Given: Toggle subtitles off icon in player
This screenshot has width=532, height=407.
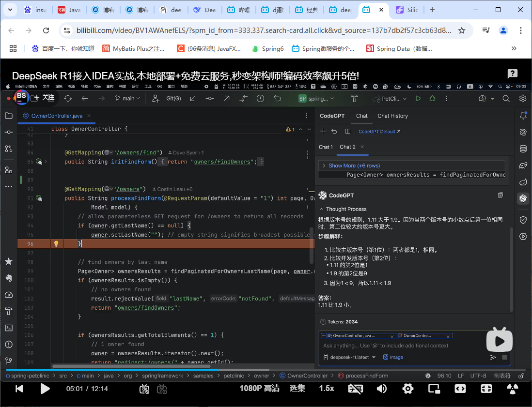Looking at the screenshot, I should pos(355,388).
